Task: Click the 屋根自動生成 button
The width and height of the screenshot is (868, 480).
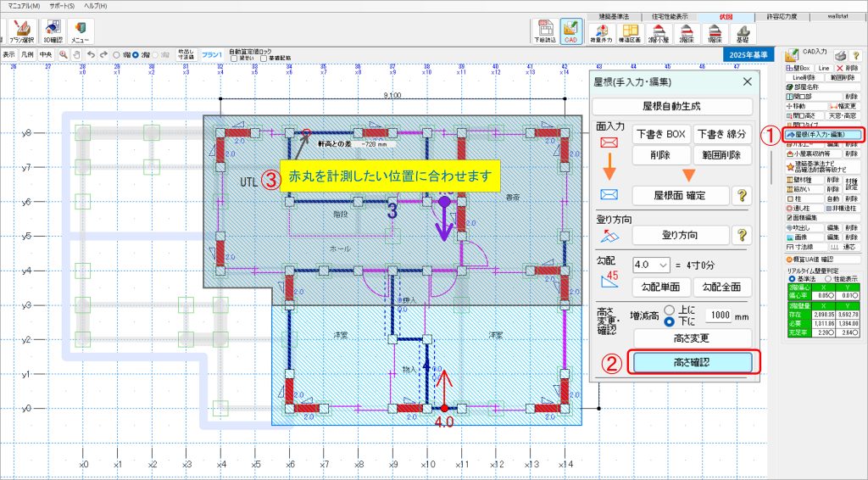Action: point(671,107)
